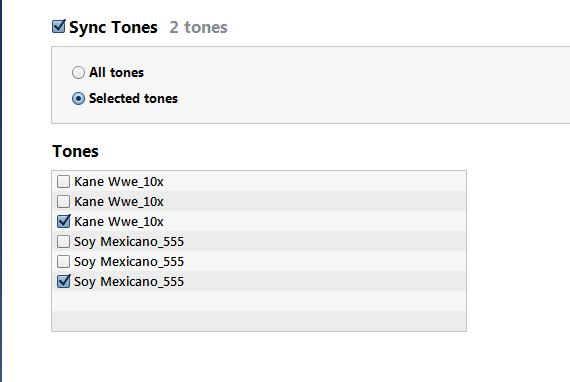Disable the checked Soy Mexicano_555 checkbox
The height and width of the screenshot is (382, 570).
tap(63, 281)
